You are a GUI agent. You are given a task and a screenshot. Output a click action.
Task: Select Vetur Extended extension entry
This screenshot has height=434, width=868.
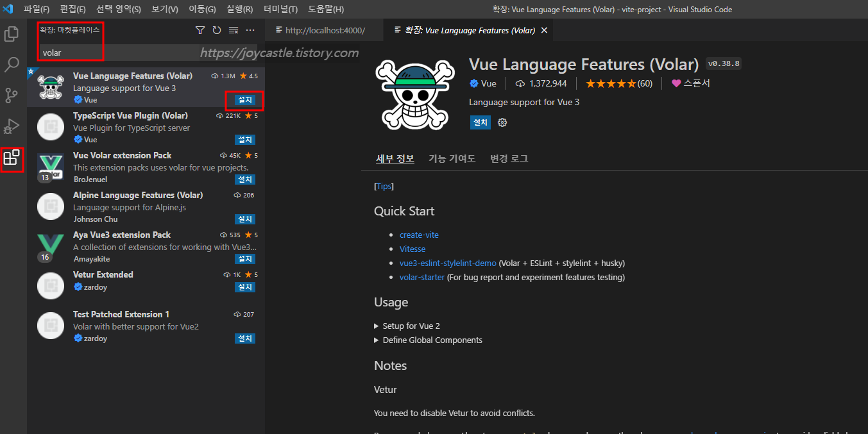(x=146, y=286)
